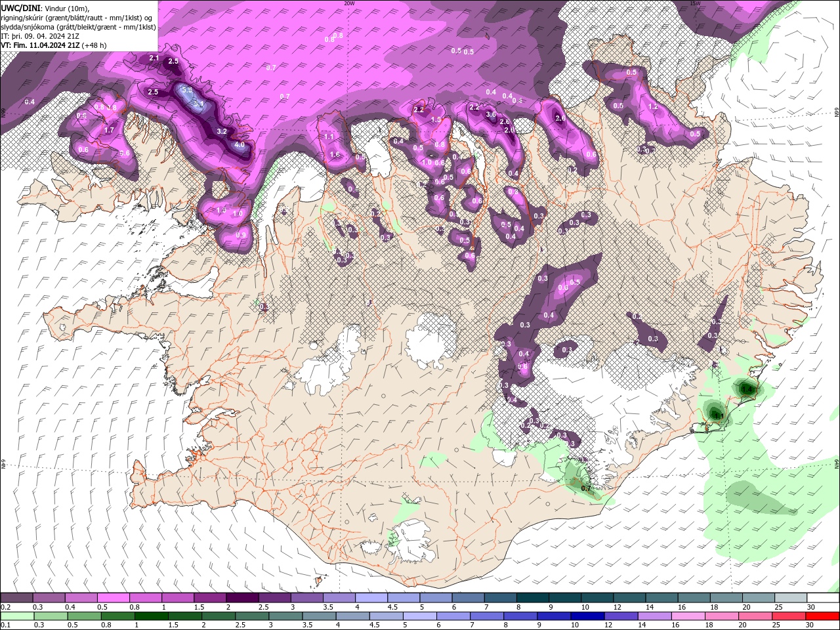Viewport: 840px width, 630px height.
Task: Click the 1.4 rain value in green area
Action: (747, 389)
